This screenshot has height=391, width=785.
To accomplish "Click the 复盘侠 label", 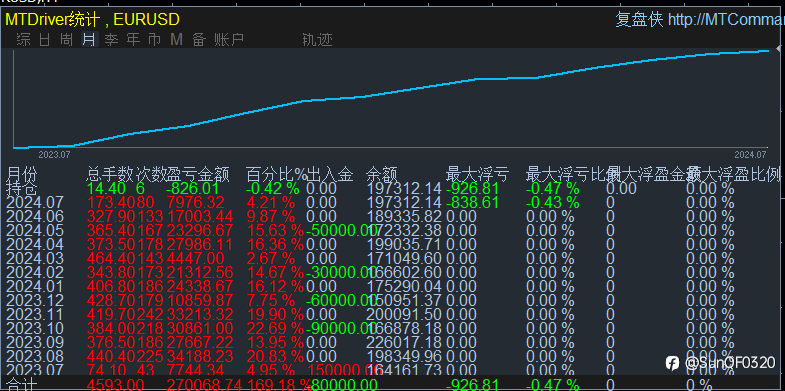I will (639, 20).
